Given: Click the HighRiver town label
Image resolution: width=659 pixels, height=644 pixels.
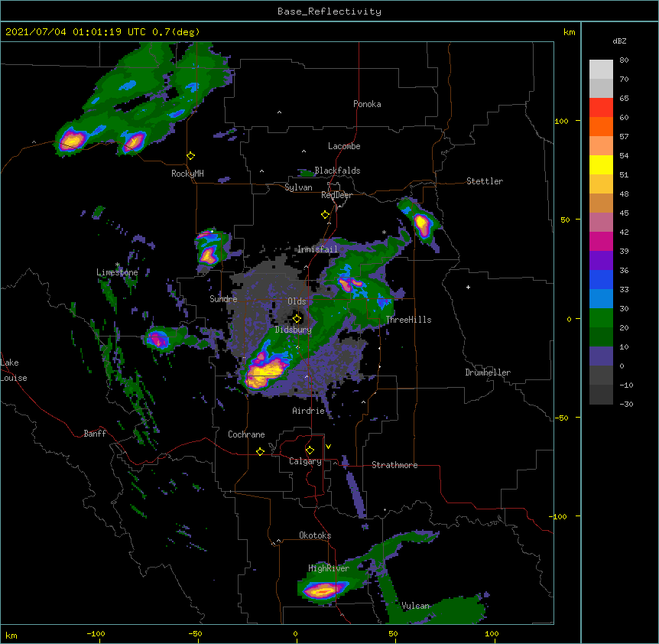Looking at the screenshot, I should [x=329, y=568].
